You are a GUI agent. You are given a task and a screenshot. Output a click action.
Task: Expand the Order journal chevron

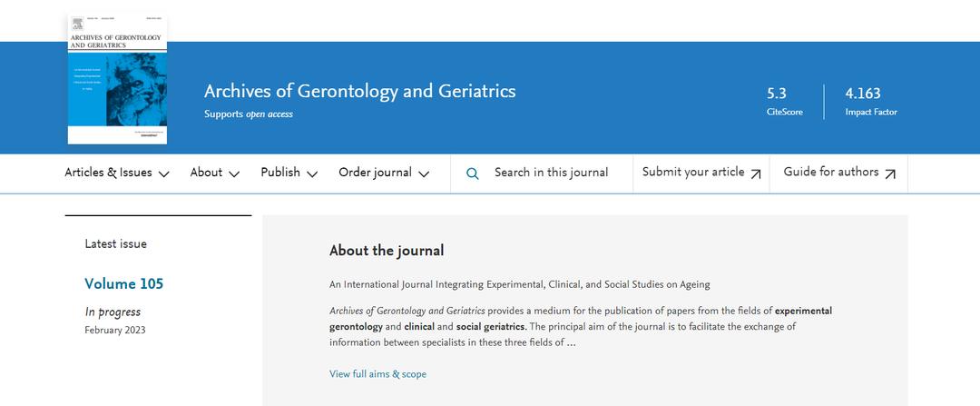[x=424, y=174]
